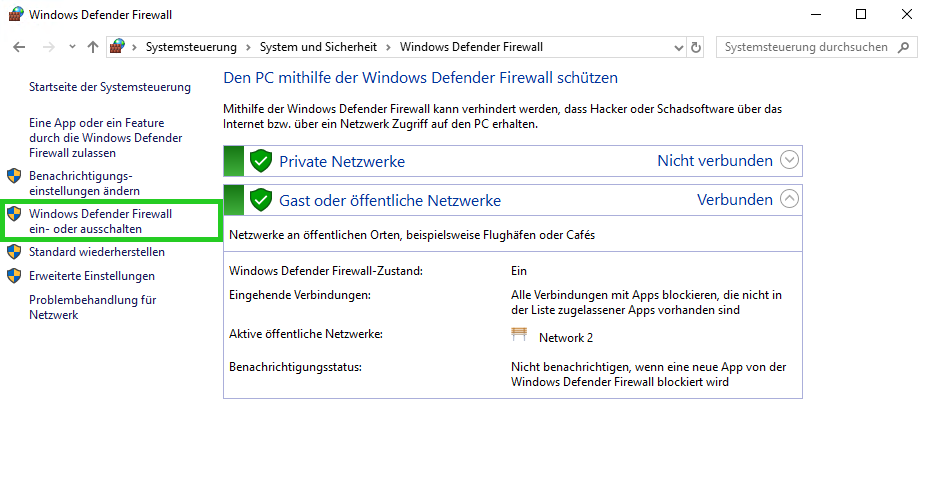930x501 pixels.
Task: Click Windows Defender Firewall-Zustand label
Action: pos(326,271)
